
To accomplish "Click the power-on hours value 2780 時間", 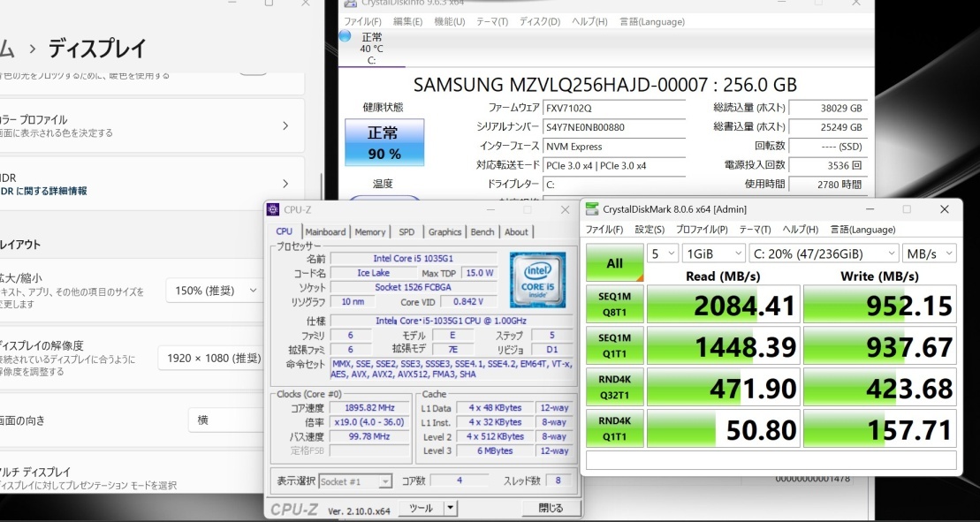I will coord(827,185).
